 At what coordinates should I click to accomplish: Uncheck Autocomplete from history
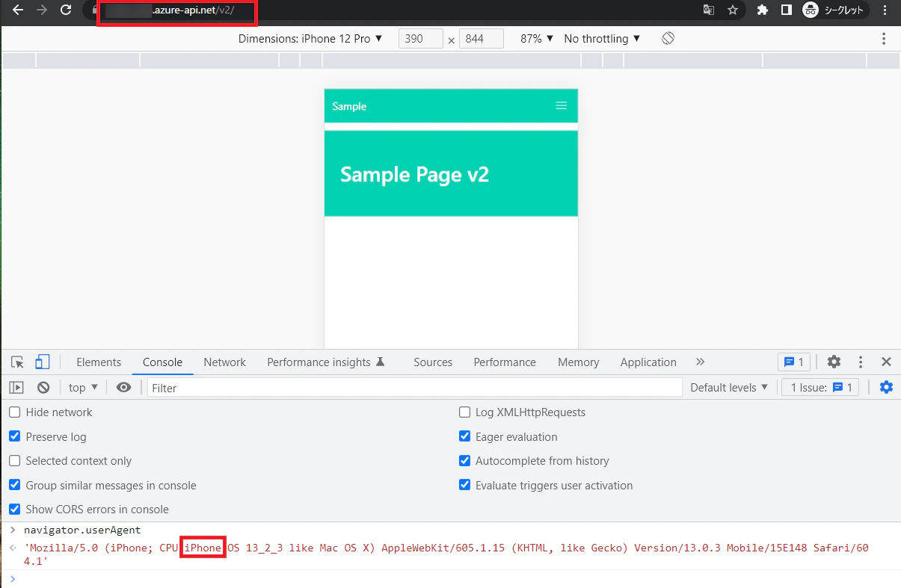coord(464,461)
